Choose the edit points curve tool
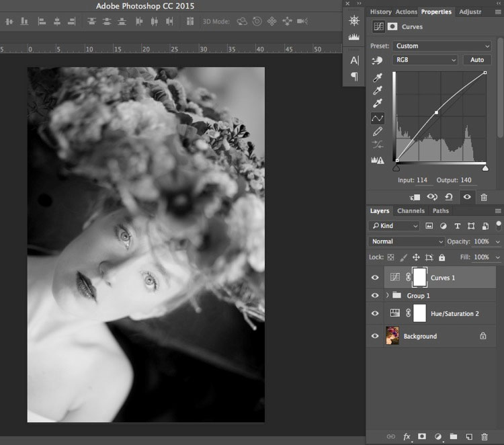The width and height of the screenshot is (504, 445). (378, 118)
